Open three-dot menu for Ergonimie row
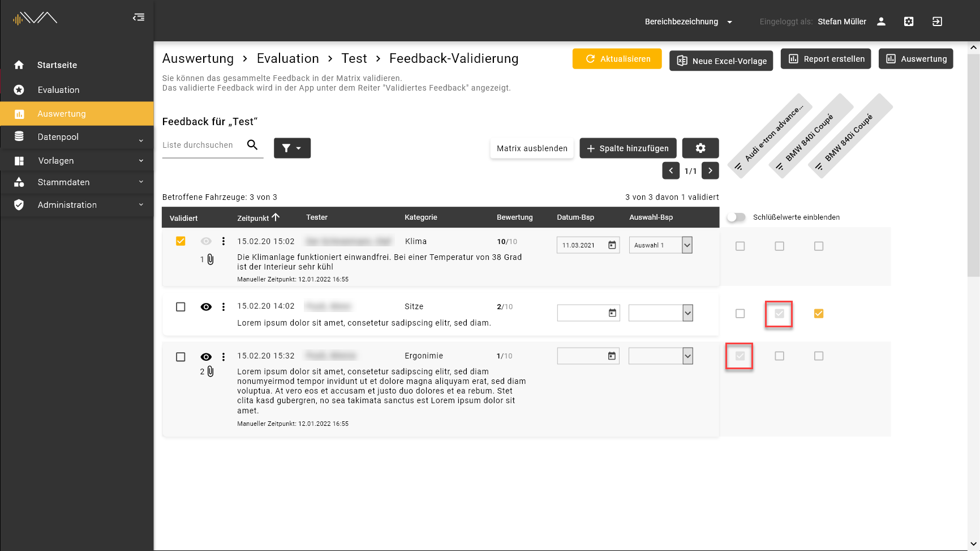The image size is (980, 551). 223,357
